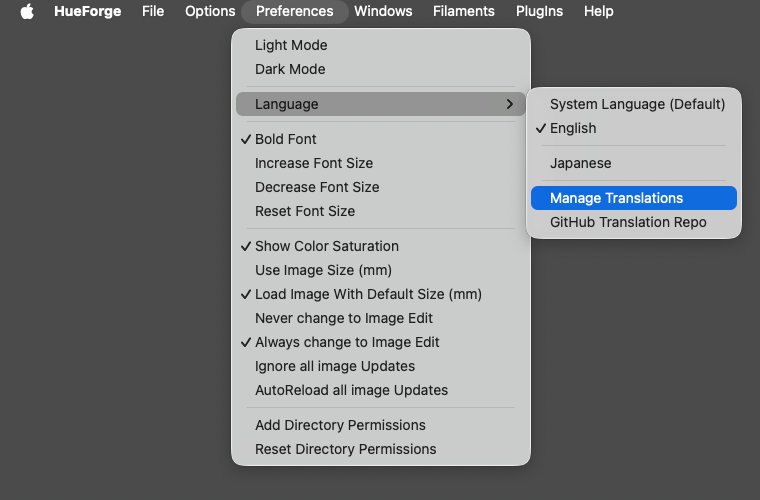Select Reset Directory Permissions
Image resolution: width=760 pixels, height=500 pixels.
pos(380,449)
